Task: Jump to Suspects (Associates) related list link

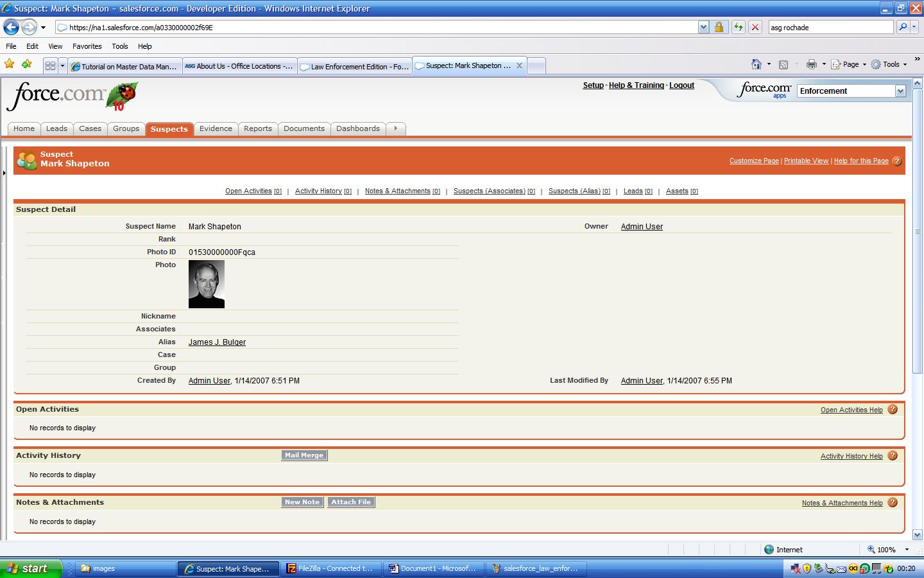Action: (490, 191)
